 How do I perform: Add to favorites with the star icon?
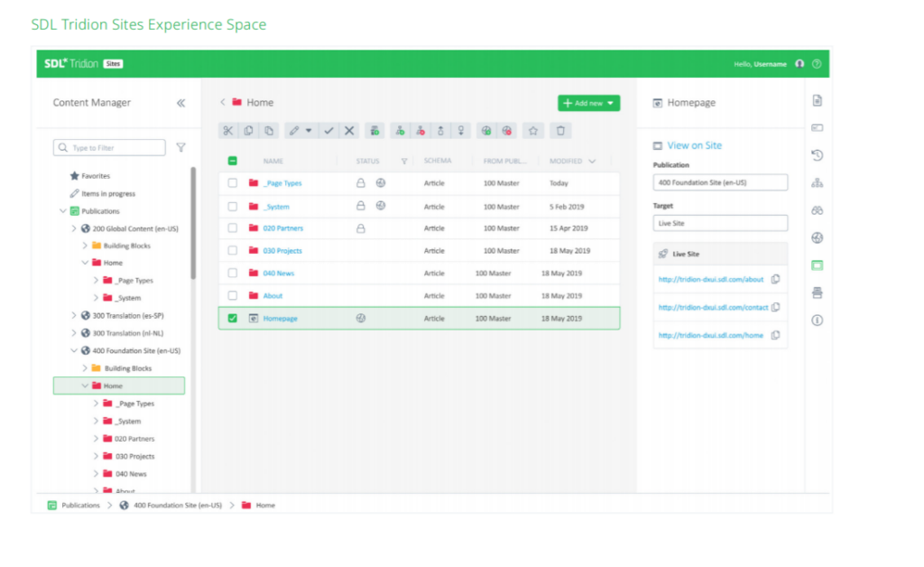pyautogui.click(x=533, y=131)
